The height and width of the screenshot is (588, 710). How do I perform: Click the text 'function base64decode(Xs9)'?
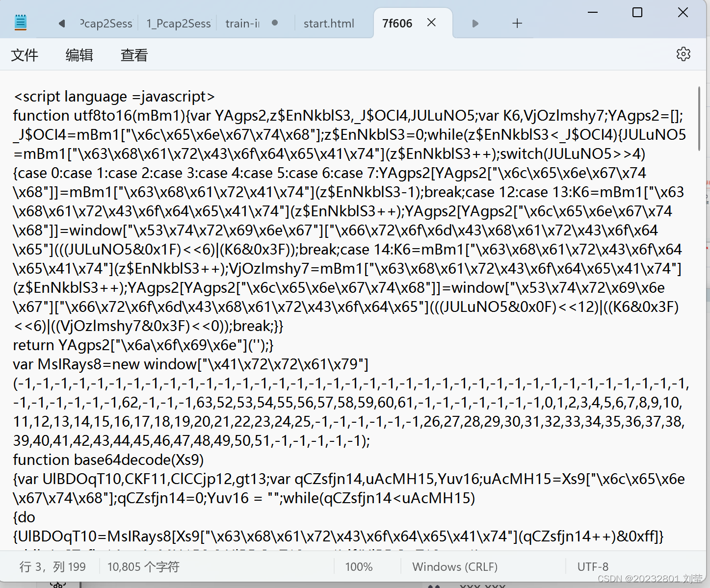click(108, 460)
